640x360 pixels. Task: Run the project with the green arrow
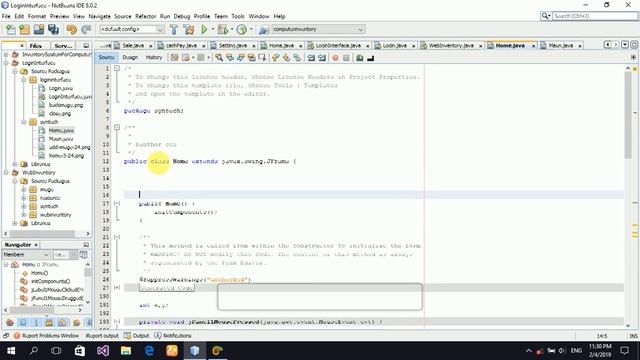point(204,29)
